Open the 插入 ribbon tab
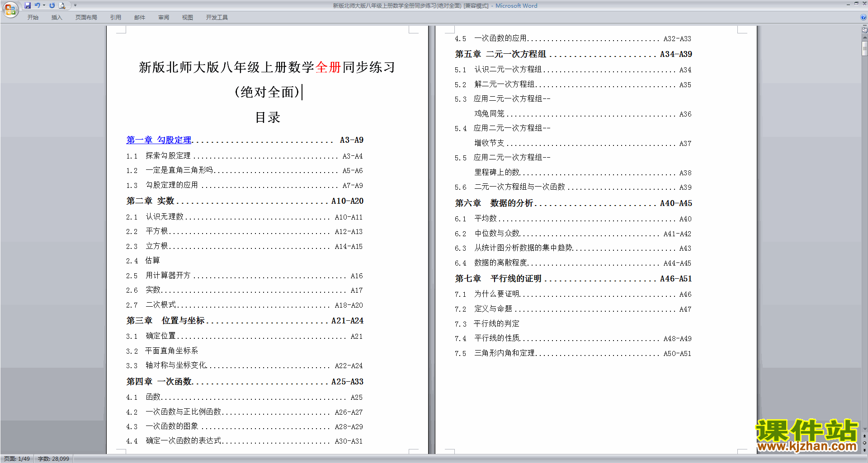Image resolution: width=868 pixels, height=463 pixels. (x=57, y=17)
